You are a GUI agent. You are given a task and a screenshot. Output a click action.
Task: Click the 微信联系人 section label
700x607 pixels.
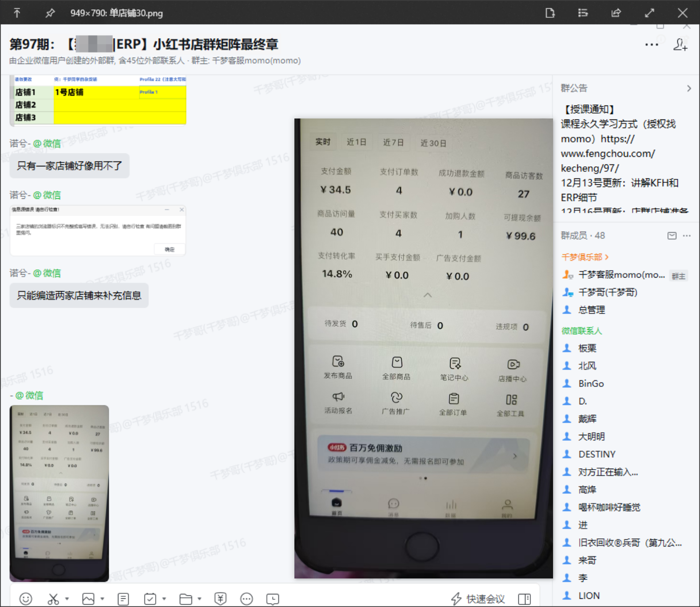[582, 331]
